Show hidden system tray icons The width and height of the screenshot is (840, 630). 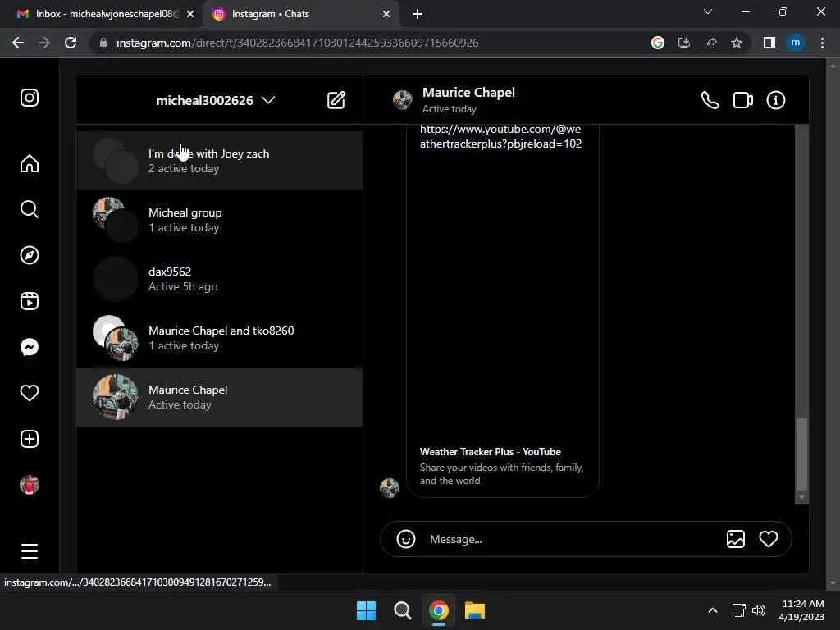click(713, 610)
